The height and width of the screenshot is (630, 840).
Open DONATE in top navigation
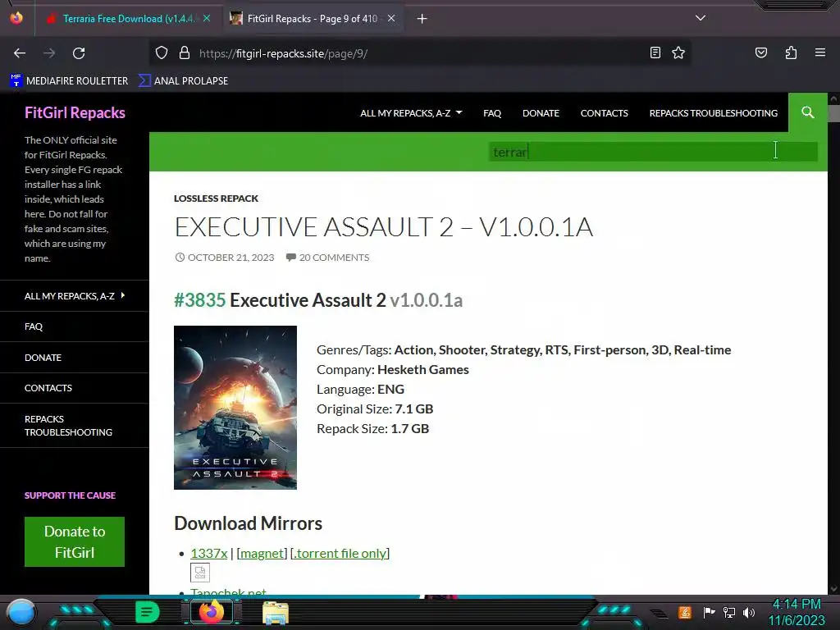(x=541, y=113)
